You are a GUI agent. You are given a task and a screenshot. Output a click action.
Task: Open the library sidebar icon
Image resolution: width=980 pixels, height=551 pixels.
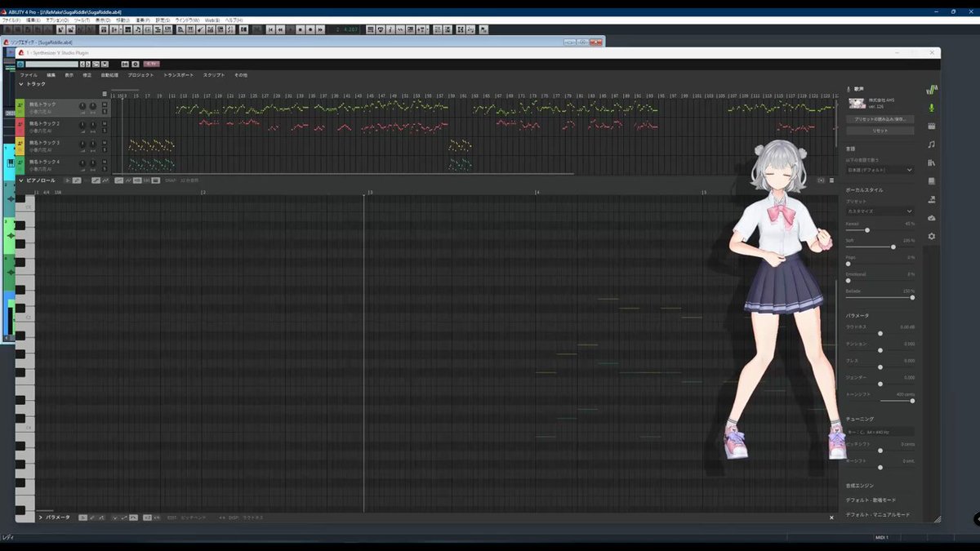click(932, 162)
